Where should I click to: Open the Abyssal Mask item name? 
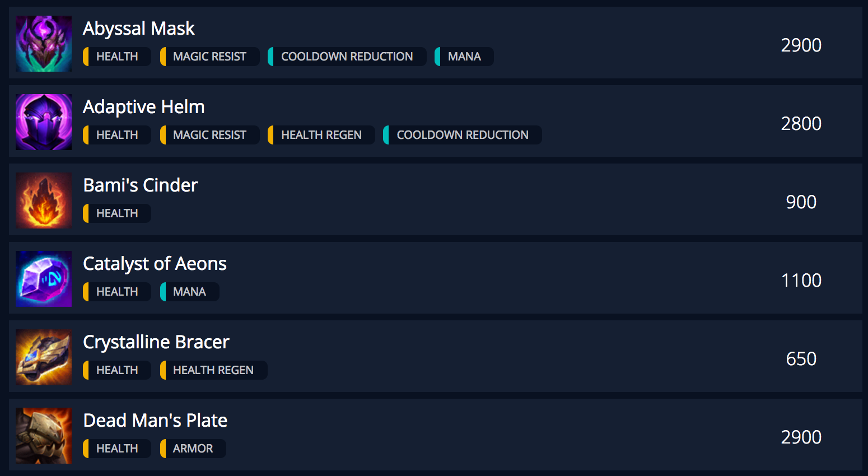138,28
